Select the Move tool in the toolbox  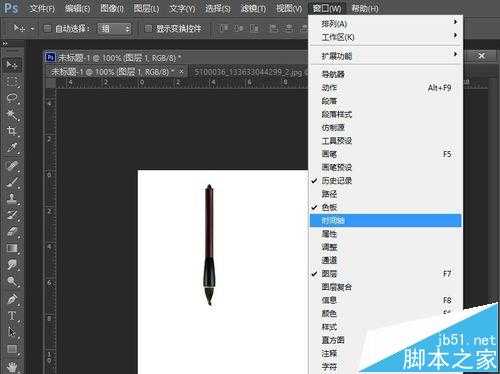(x=12, y=64)
